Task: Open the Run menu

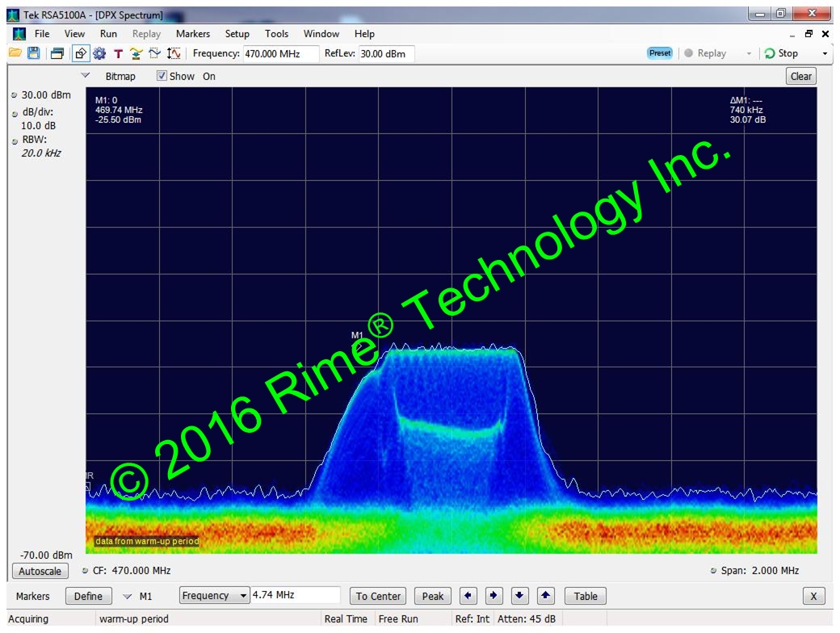Action: pyautogui.click(x=108, y=34)
